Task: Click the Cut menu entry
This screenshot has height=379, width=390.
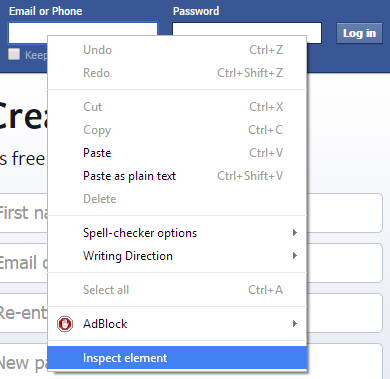Action: coord(177,107)
